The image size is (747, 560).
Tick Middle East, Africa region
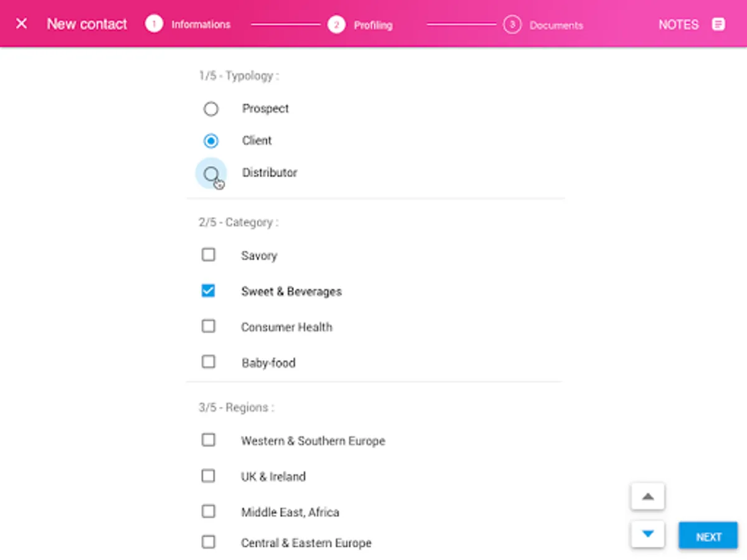[x=209, y=511]
